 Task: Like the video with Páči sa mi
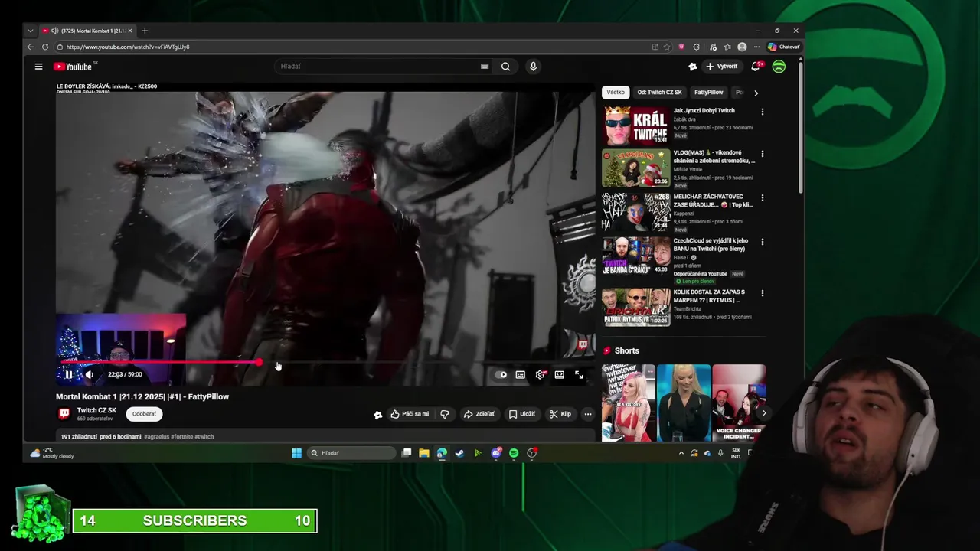[410, 414]
